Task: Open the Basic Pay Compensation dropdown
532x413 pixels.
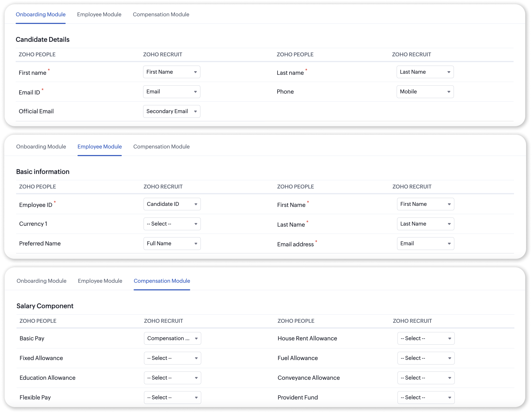Action: tap(172, 338)
